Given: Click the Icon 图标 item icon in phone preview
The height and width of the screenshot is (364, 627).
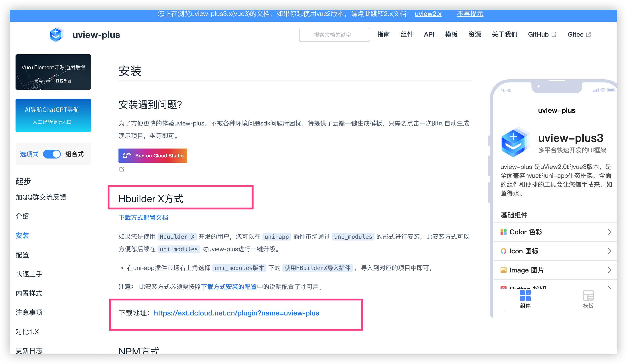Looking at the screenshot, I should coord(503,251).
